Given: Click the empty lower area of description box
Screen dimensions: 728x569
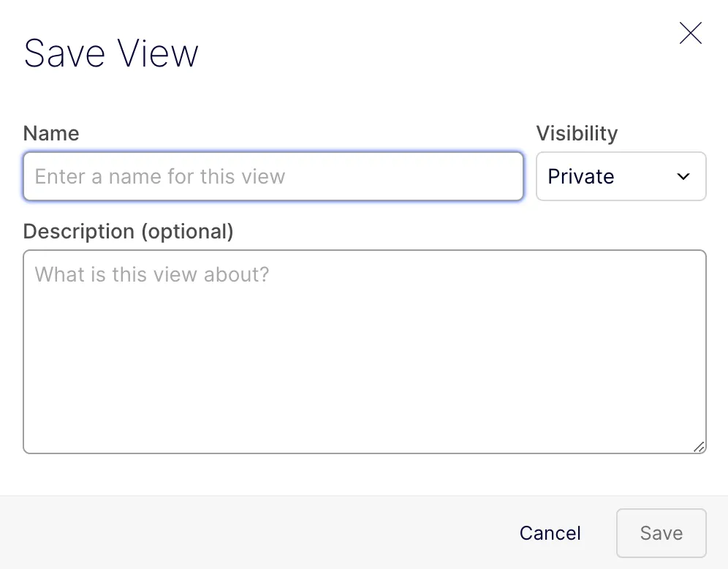Looking at the screenshot, I should point(365,381).
